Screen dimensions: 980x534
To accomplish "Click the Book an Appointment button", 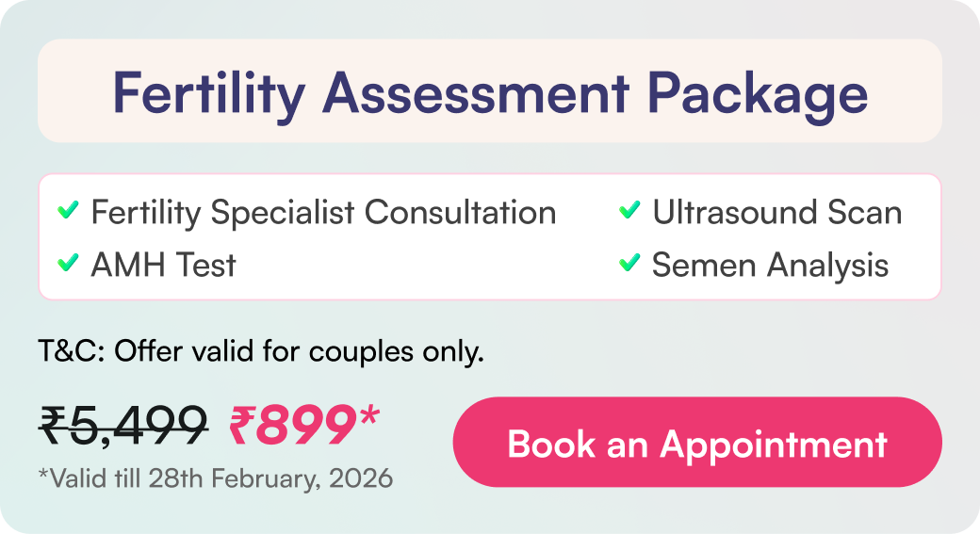I will 696,443.
